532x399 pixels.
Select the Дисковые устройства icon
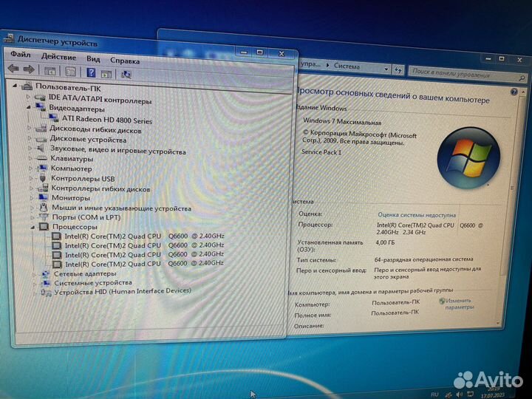[41, 139]
